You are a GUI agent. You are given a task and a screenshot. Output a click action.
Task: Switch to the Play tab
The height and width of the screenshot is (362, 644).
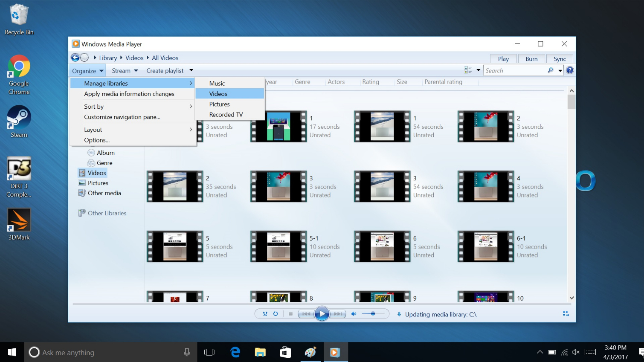503,59
